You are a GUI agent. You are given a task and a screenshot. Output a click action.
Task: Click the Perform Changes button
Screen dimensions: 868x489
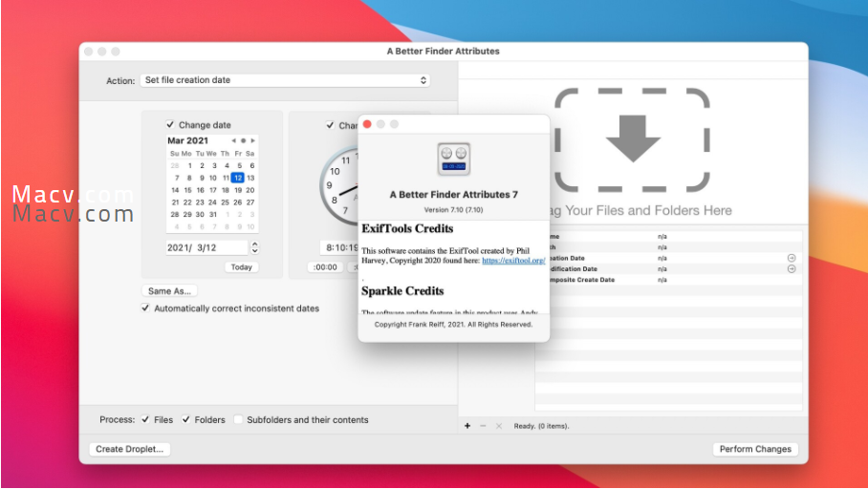click(x=755, y=449)
